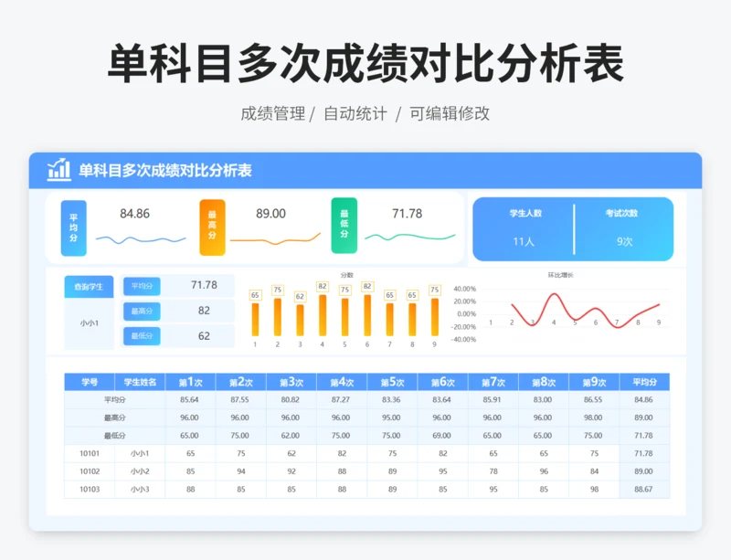The width and height of the screenshot is (731, 560).
Task: Select student ID cell 10103
Action: (90, 489)
